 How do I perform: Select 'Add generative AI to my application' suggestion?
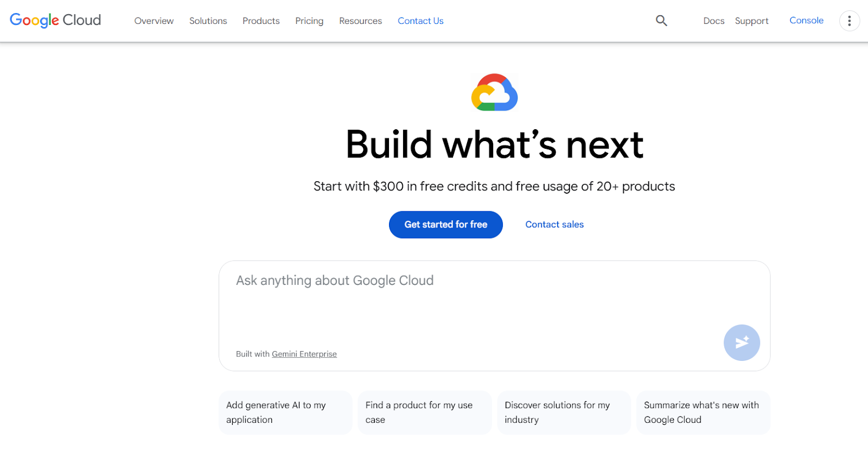point(285,412)
